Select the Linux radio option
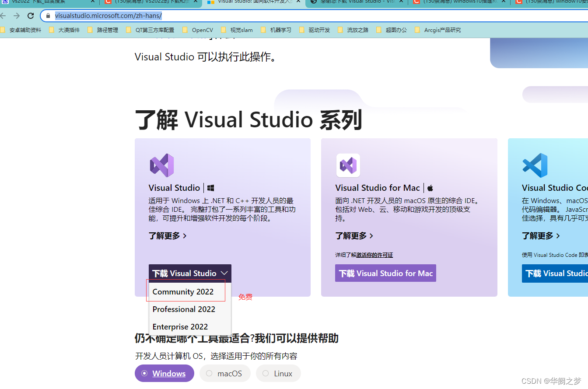The height and width of the screenshot is (389, 588). tap(278, 373)
